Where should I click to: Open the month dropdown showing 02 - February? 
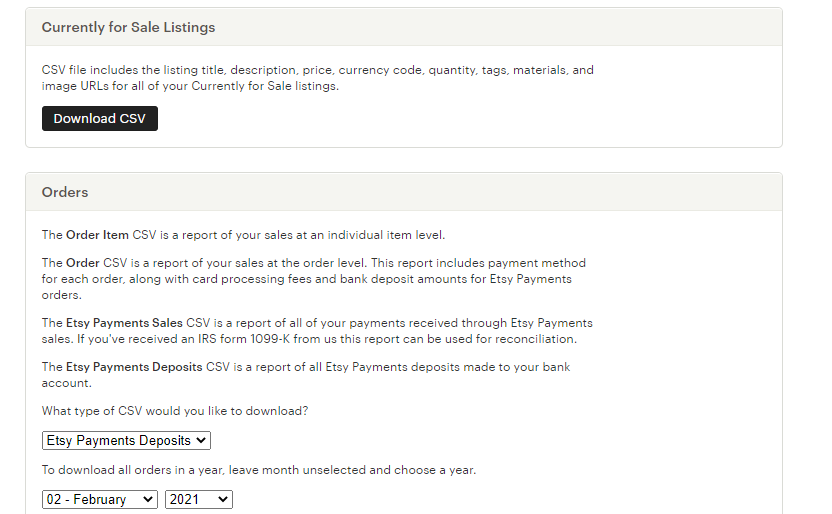[99, 499]
